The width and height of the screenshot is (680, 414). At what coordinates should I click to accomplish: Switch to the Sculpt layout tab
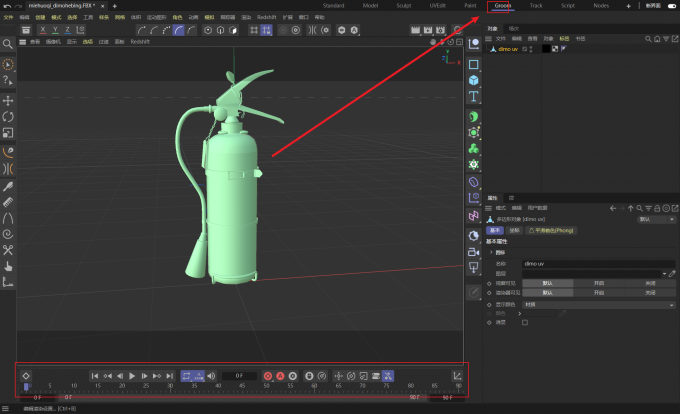click(x=404, y=6)
